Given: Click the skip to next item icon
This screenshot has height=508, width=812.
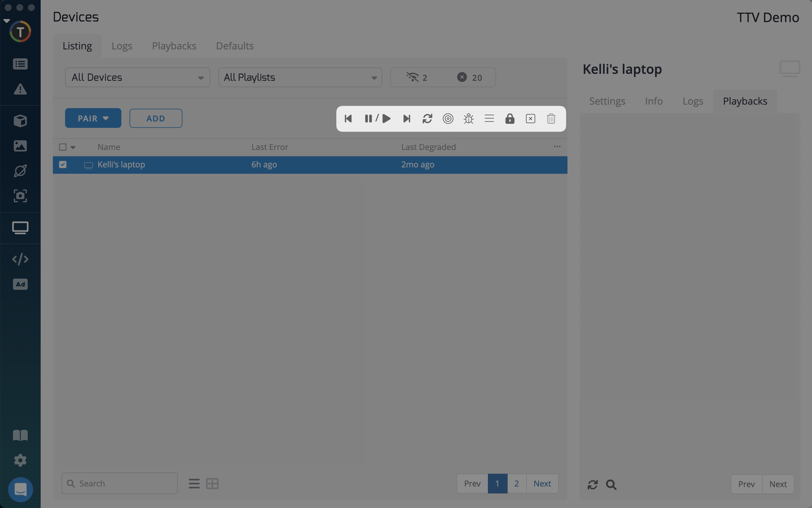Looking at the screenshot, I should click(407, 119).
